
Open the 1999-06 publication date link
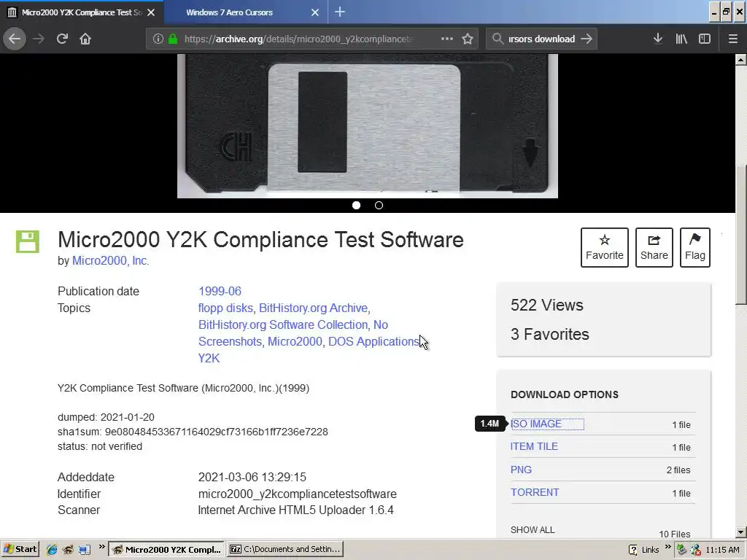tap(220, 291)
